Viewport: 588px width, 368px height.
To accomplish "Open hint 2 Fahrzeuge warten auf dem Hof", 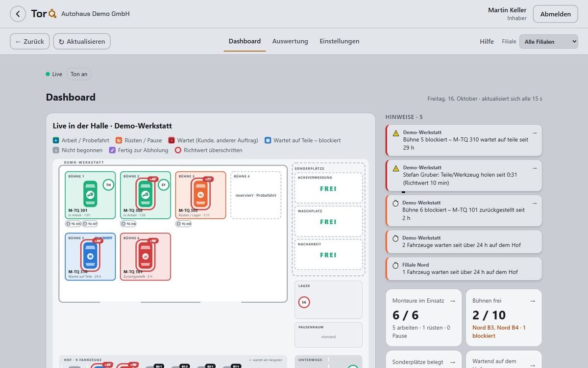I will [464, 241].
